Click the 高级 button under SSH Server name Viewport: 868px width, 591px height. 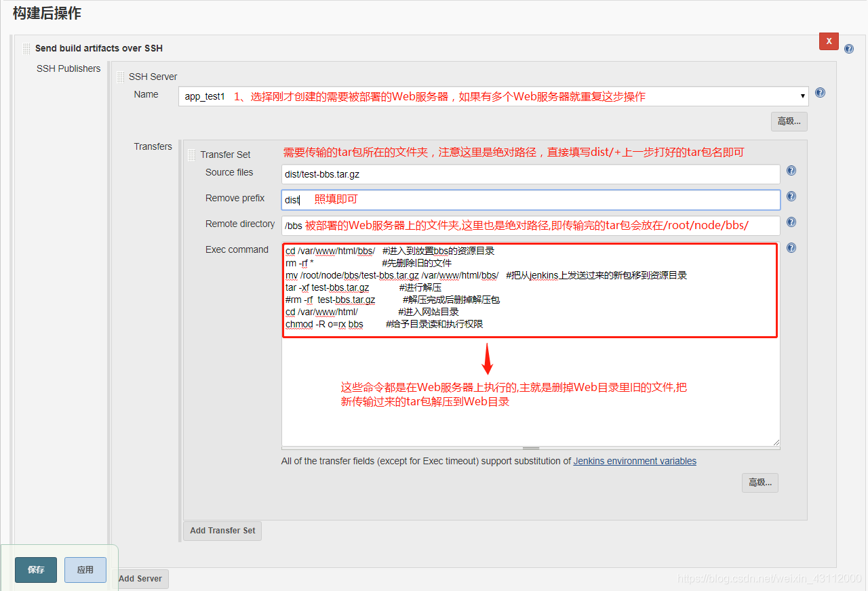coord(789,121)
